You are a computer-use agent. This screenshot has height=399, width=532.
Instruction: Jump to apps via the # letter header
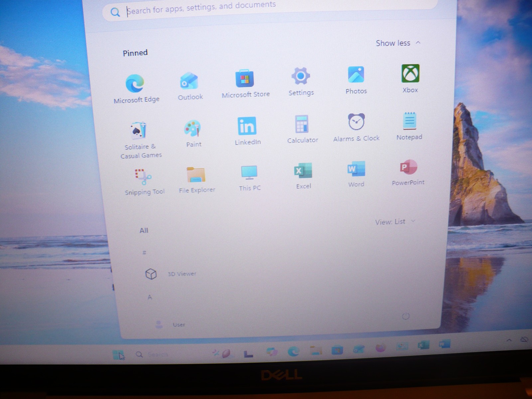tap(144, 253)
